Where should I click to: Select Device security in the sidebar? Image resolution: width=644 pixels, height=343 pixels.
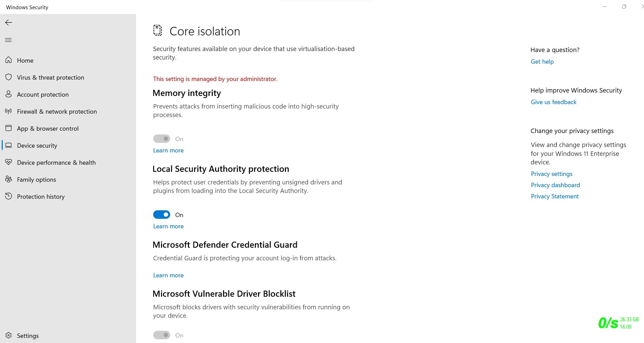tap(37, 146)
